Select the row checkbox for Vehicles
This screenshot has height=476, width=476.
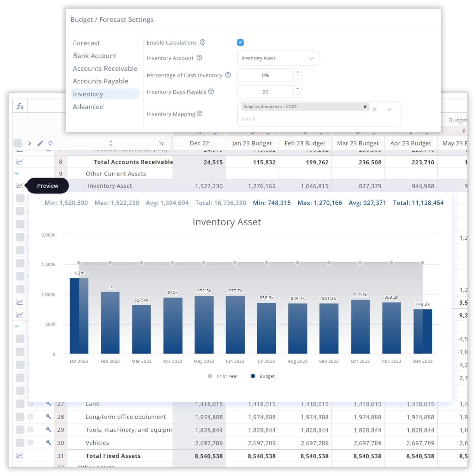click(x=20, y=443)
